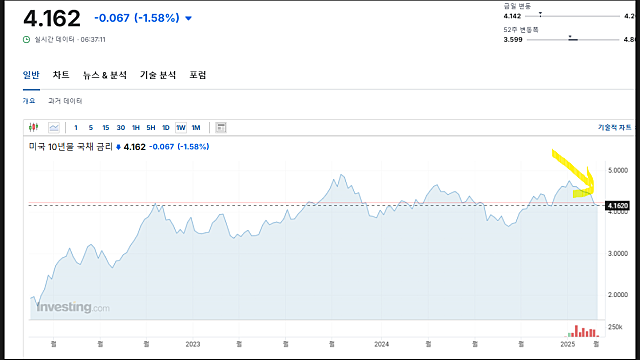Viewport: 640px width, 360px height.
Task: Click the 4.142 daily low value
Action: pyautogui.click(x=512, y=16)
